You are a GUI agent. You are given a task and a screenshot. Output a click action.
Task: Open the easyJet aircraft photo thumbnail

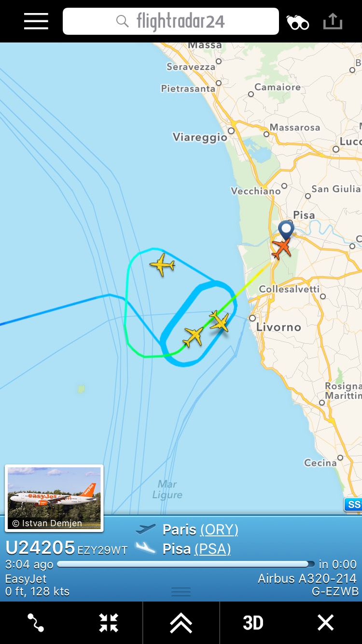54,498
